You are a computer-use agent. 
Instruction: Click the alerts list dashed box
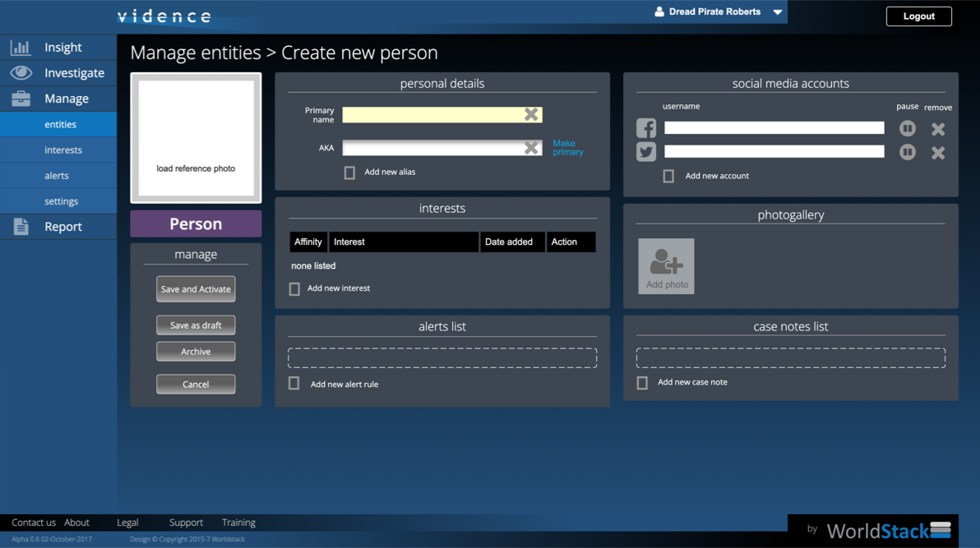441,357
